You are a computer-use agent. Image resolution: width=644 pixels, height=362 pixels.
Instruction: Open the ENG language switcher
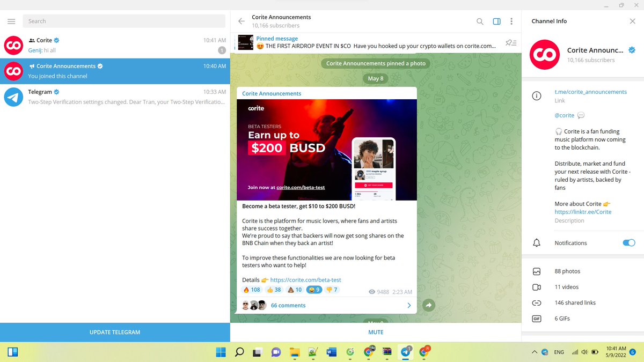tap(559, 352)
